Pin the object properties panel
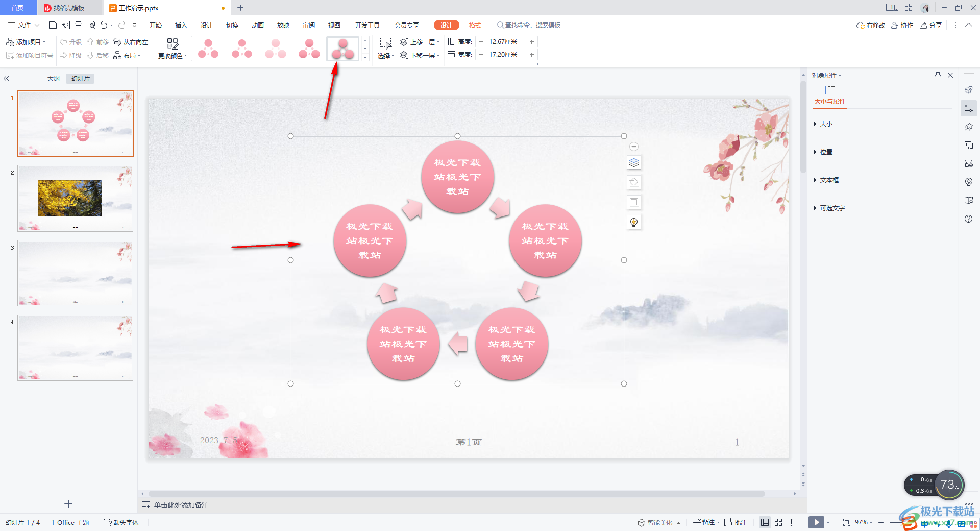Image resolution: width=980 pixels, height=531 pixels. (938, 75)
